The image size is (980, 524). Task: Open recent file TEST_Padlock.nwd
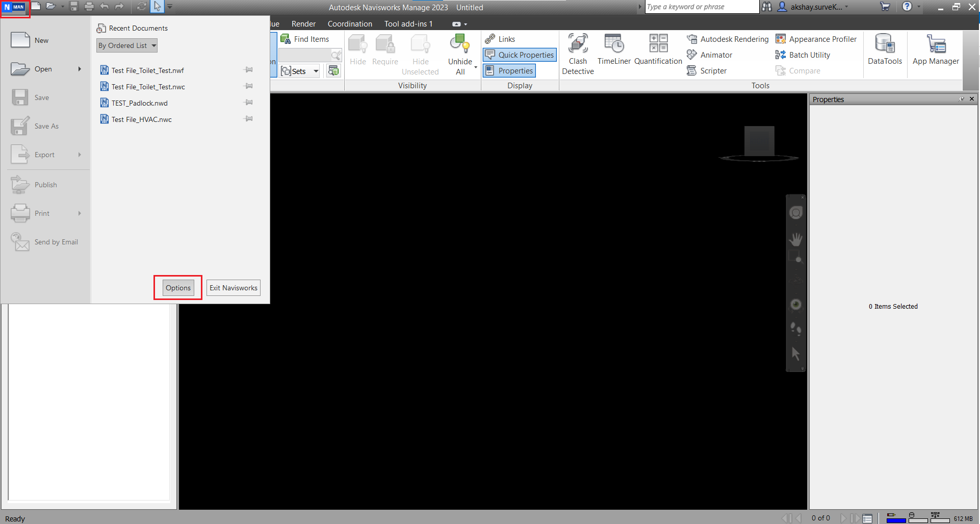click(x=139, y=103)
